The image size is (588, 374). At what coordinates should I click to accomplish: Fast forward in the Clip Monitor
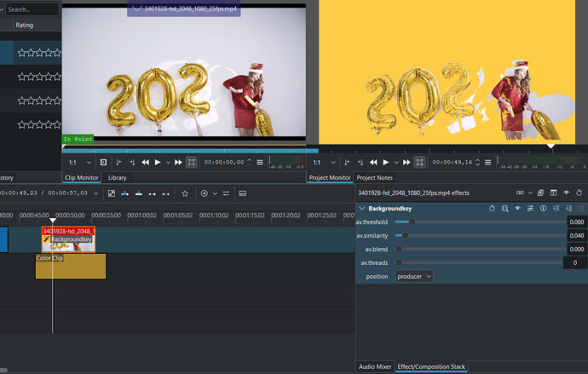click(x=178, y=162)
